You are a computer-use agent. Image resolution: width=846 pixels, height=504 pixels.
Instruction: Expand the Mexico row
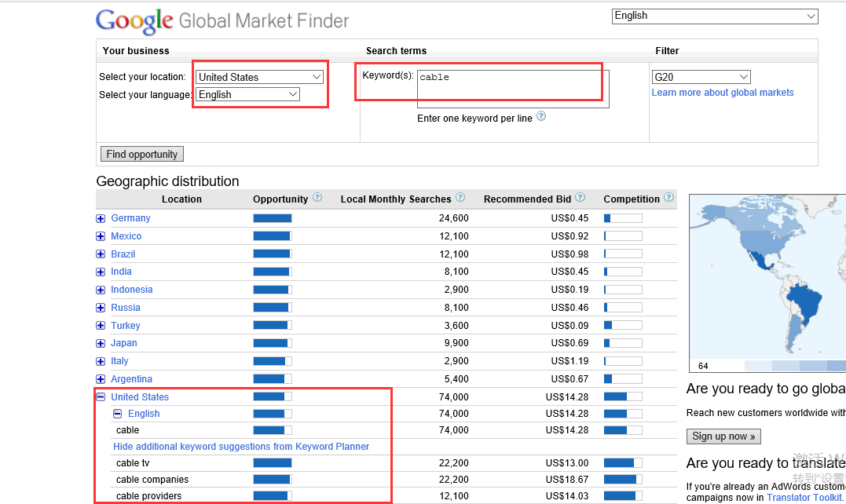[x=101, y=236]
